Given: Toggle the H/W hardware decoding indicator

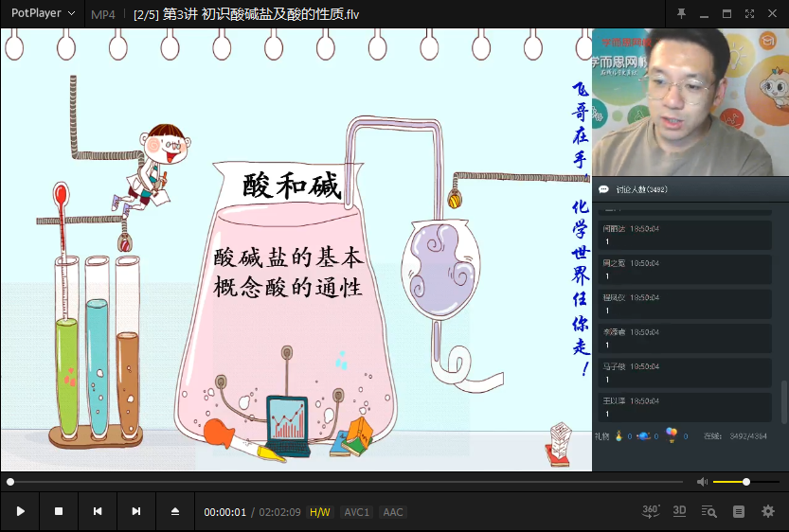Looking at the screenshot, I should [320, 512].
